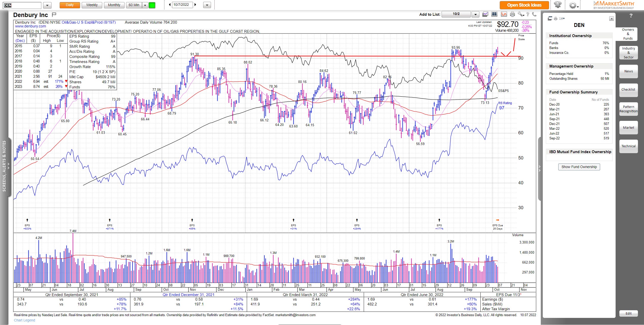Open Stock Ideas orange button
The image size is (644, 325).
524,5
